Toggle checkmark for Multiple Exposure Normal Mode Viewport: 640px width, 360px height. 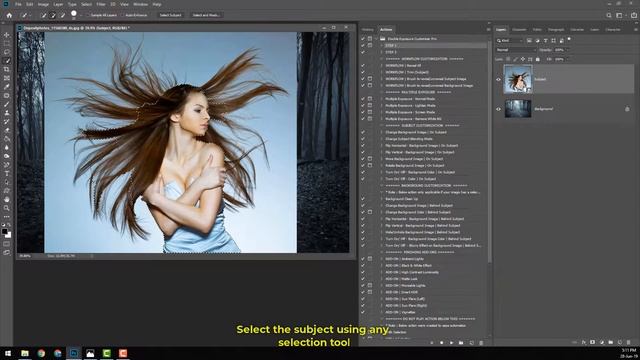[363, 99]
